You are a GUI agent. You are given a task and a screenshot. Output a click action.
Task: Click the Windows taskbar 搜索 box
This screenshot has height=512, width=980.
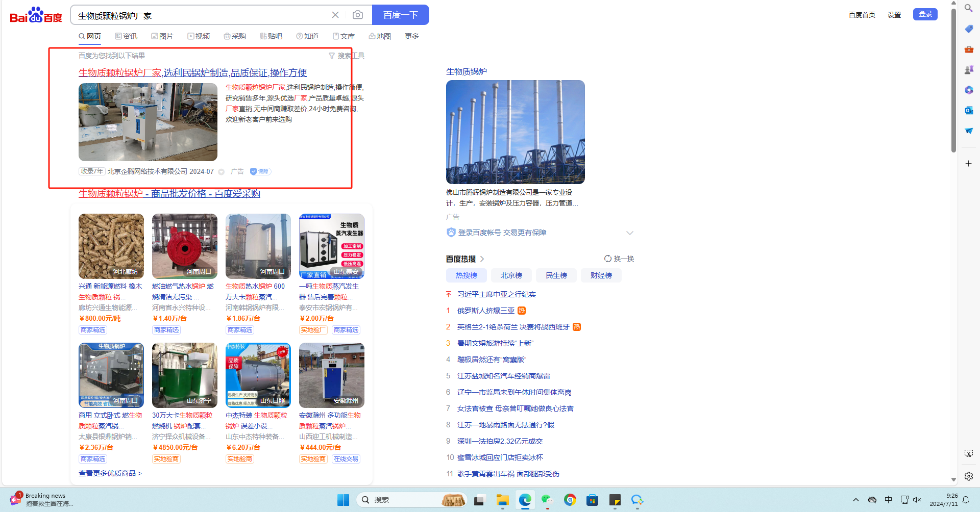(x=411, y=500)
